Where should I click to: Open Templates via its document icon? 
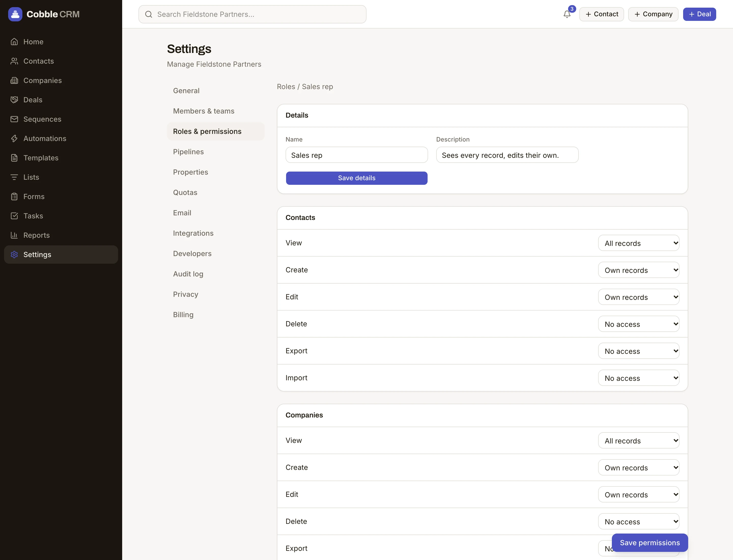pyautogui.click(x=14, y=158)
